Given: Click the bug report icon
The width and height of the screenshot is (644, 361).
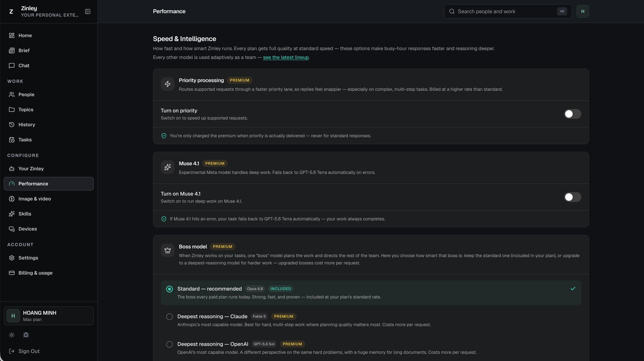Looking at the screenshot, I should pos(26,335).
